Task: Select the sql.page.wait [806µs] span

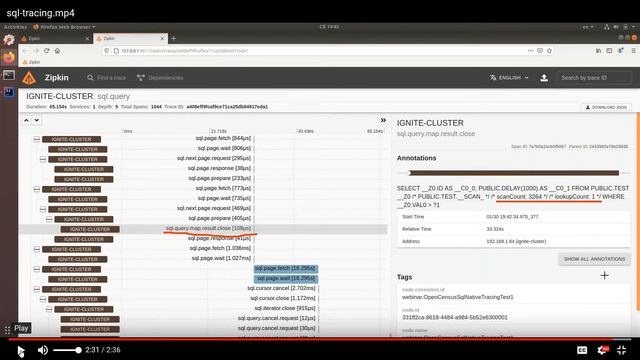Action: click(224, 148)
